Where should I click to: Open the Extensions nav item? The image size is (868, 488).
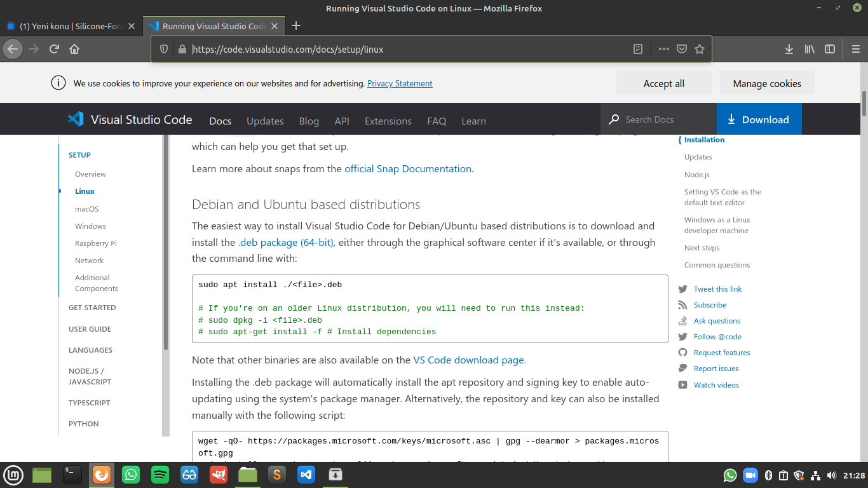point(388,121)
